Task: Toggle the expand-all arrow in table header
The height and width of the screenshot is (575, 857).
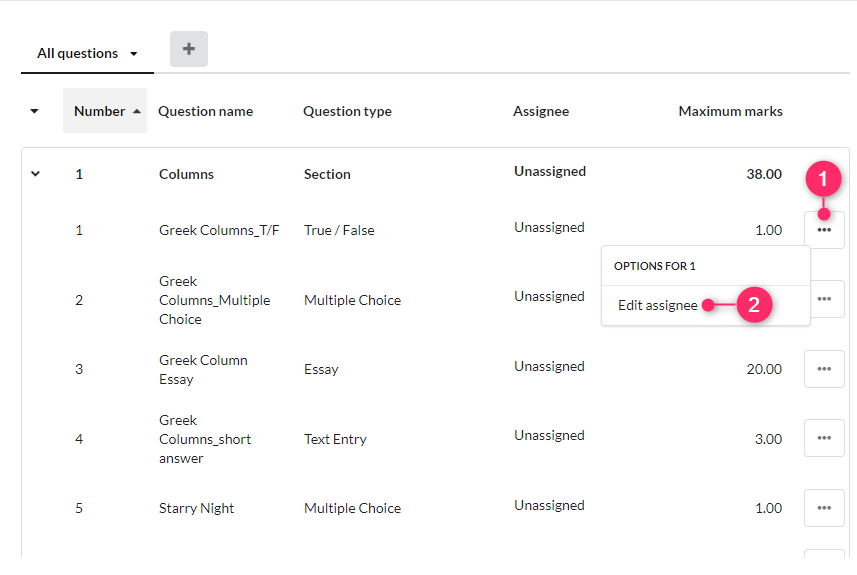Action: [35, 111]
